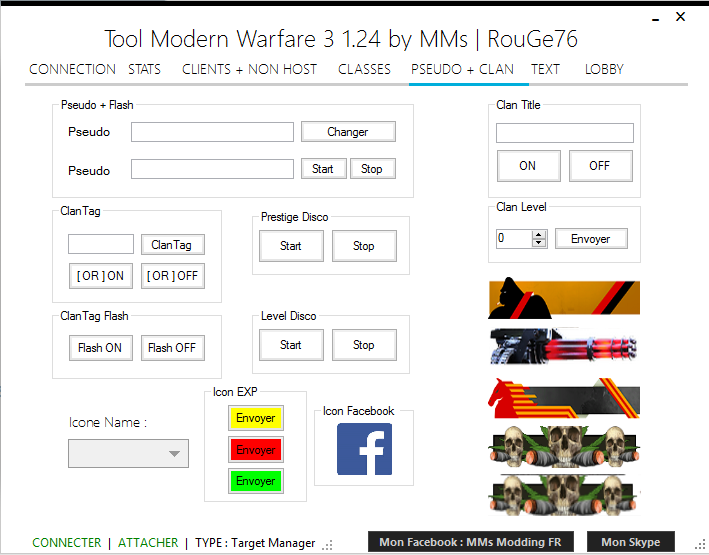Apply the ClanTag button
The image size is (709, 555).
(x=172, y=245)
